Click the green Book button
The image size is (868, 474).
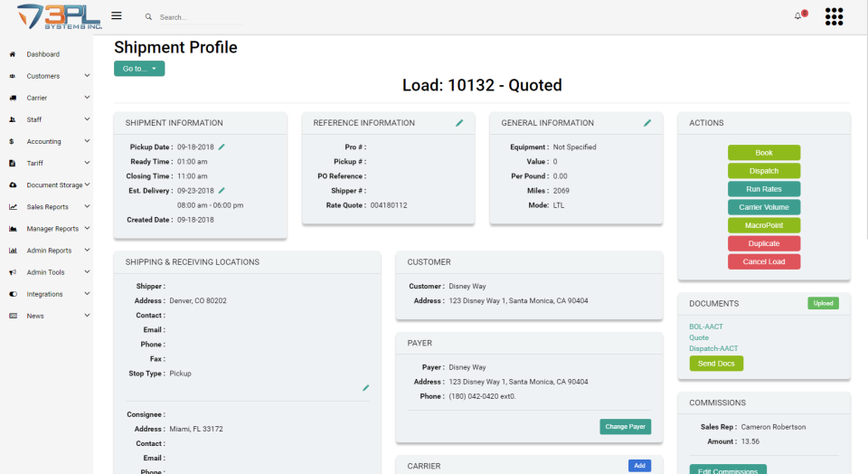pos(764,153)
